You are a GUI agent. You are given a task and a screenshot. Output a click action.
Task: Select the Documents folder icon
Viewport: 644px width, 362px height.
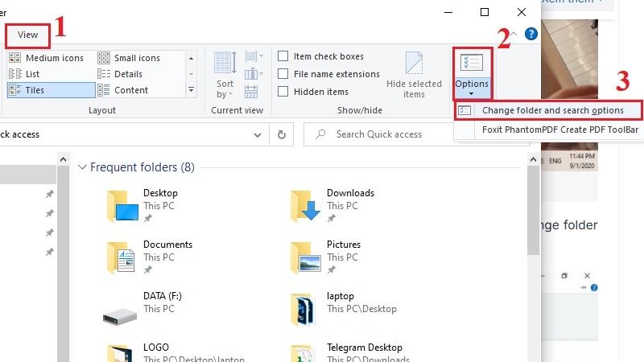[121, 258]
